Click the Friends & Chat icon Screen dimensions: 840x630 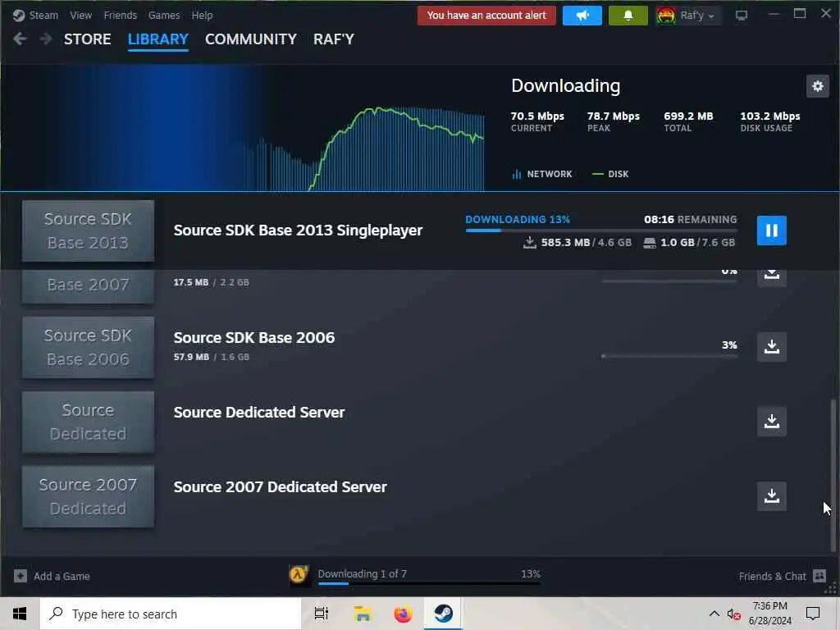(819, 576)
